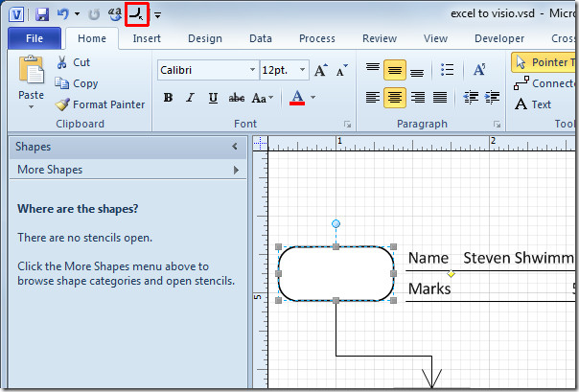
Task: Open the Calibri font name dropdown
Action: click(x=252, y=71)
